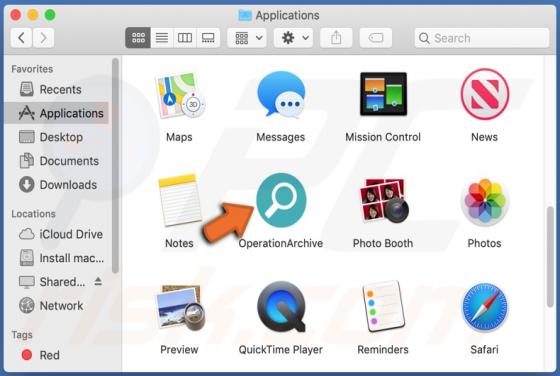Filter by the Red tag

56,355
